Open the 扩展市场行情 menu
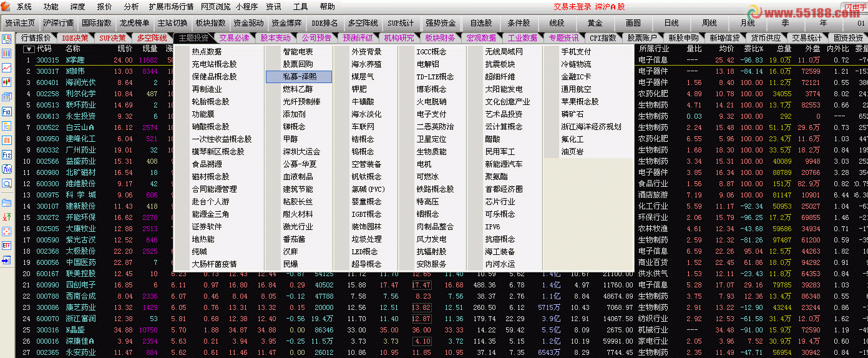The image size is (868, 358). tap(171, 7)
